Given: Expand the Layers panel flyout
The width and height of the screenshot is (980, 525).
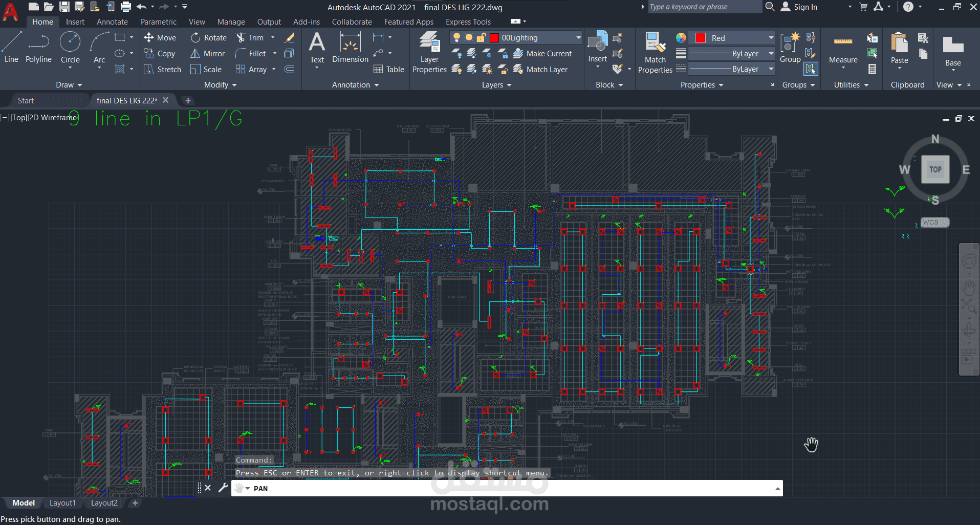Looking at the screenshot, I should (497, 85).
